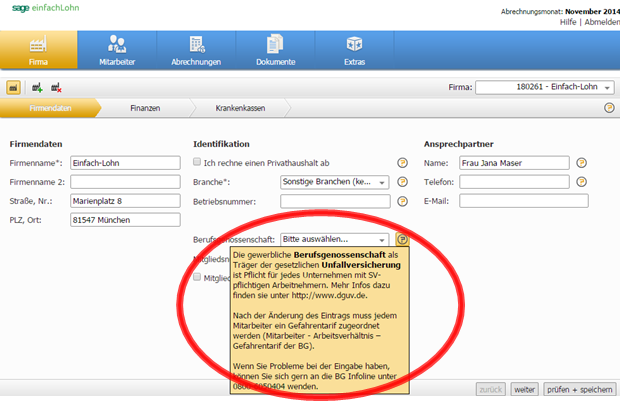Open the Dokumente section
The height and width of the screenshot is (401, 620).
(276, 50)
